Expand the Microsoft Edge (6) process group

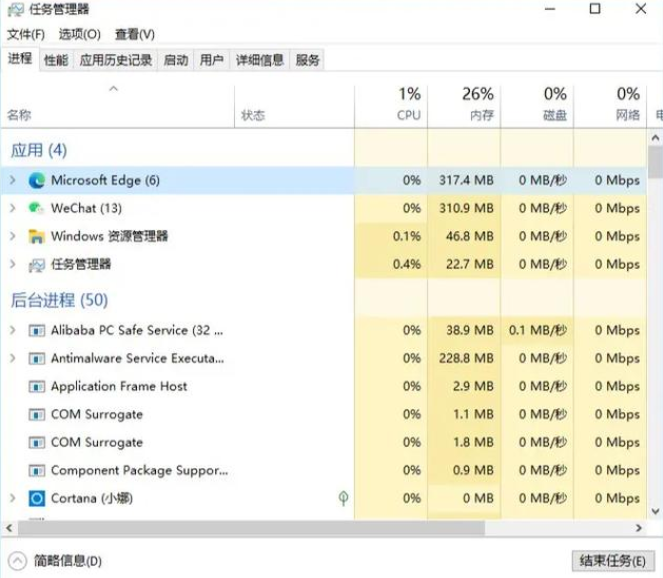point(13,180)
